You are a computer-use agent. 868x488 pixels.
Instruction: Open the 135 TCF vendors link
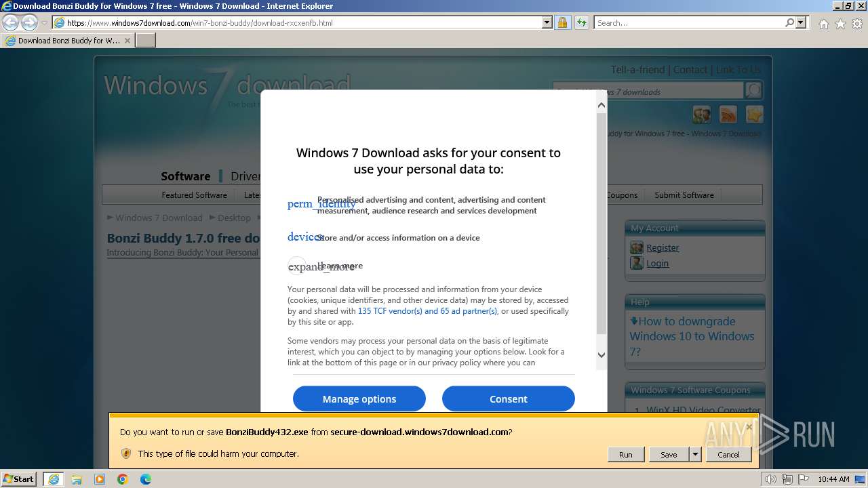427,311
